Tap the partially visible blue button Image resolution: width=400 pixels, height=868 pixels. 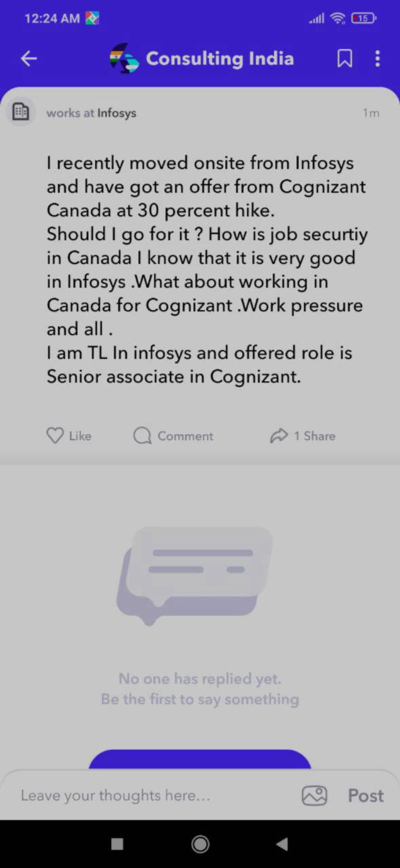pos(200,759)
